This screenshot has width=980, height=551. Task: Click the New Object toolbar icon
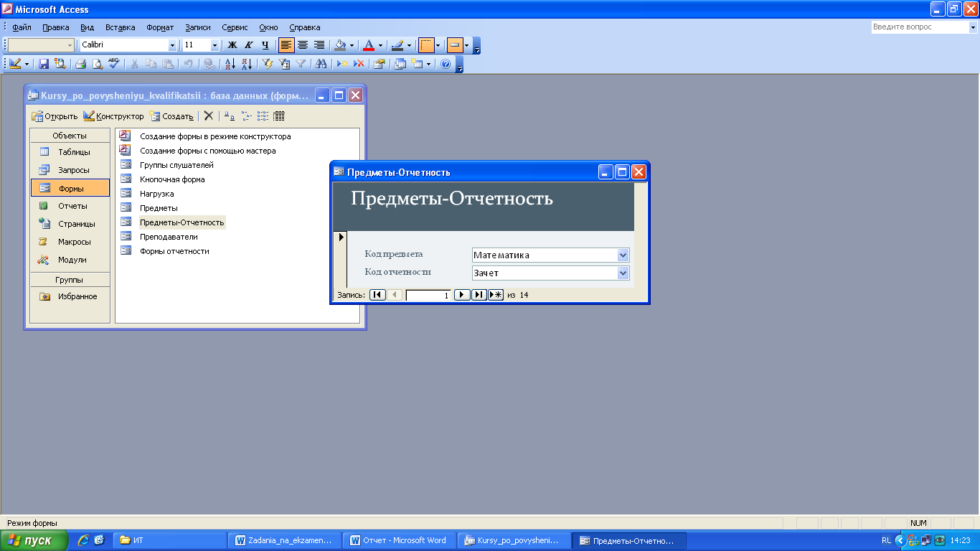pyautogui.click(x=417, y=64)
